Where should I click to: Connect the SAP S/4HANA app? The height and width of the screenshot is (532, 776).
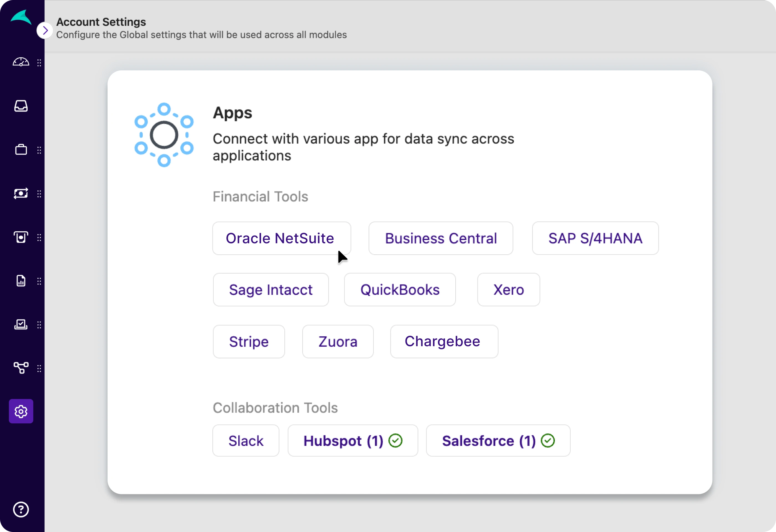595,238
